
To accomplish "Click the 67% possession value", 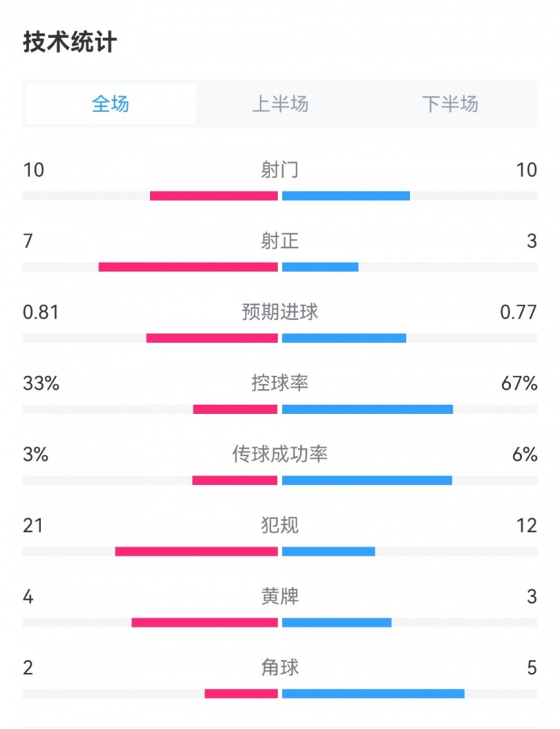I will tap(519, 383).
